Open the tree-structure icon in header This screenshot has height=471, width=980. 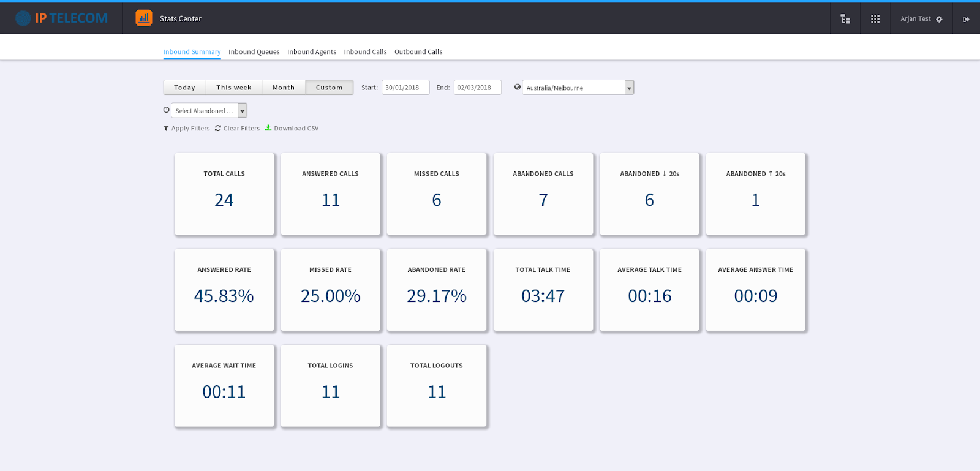[x=845, y=19]
